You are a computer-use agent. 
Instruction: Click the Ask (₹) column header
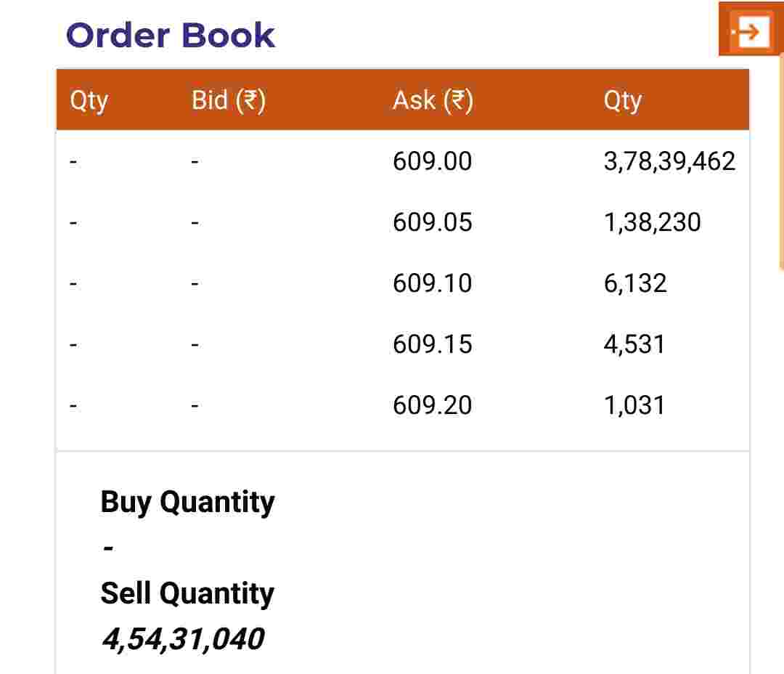pos(433,100)
